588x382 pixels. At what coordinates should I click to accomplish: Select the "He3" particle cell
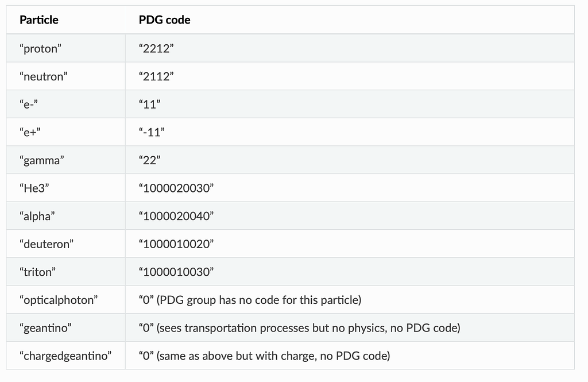click(35, 188)
